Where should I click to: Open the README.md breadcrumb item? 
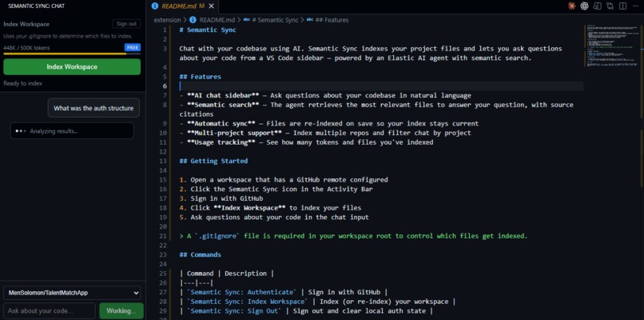pos(217,20)
